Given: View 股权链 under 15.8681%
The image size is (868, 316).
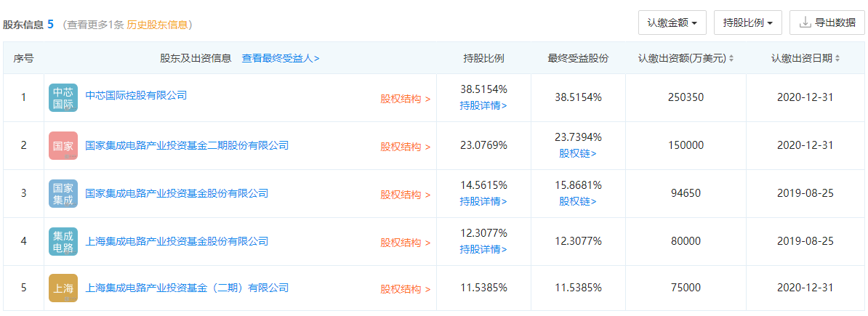Looking at the screenshot, I should point(578,201).
